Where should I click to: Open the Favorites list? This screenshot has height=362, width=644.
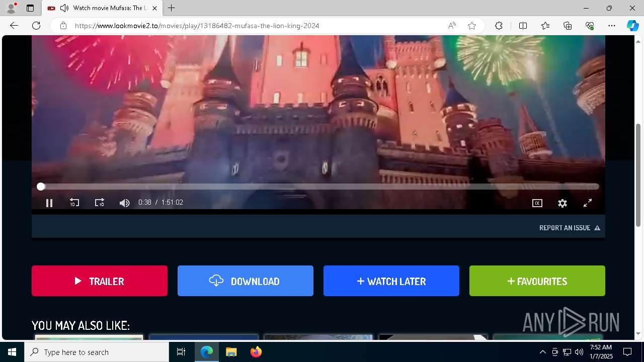(x=545, y=26)
